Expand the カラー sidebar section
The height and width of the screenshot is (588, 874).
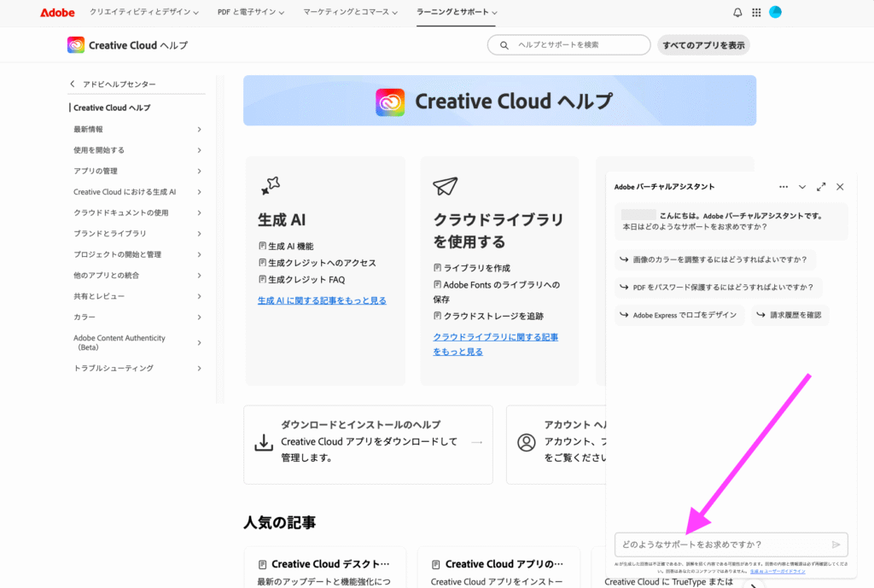199,317
